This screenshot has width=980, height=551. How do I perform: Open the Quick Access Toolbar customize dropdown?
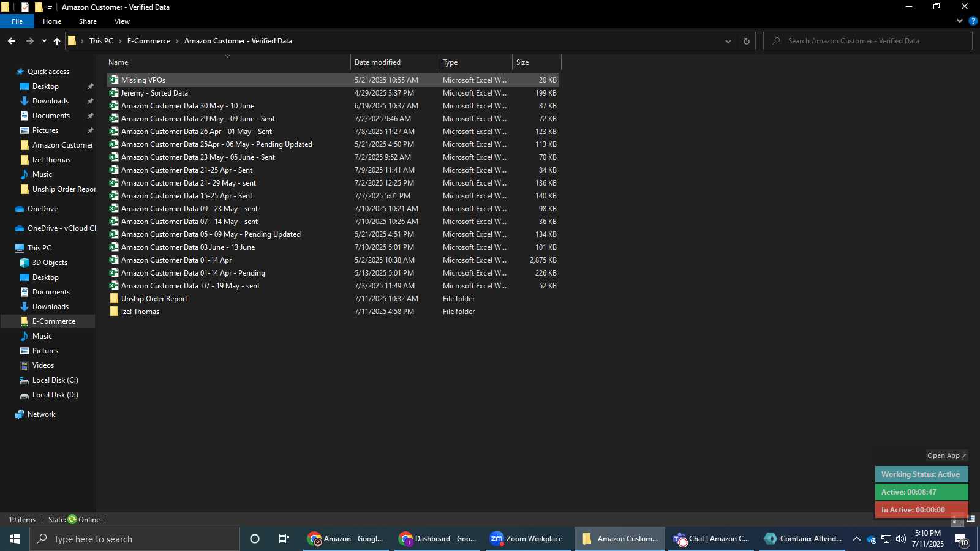coord(50,7)
